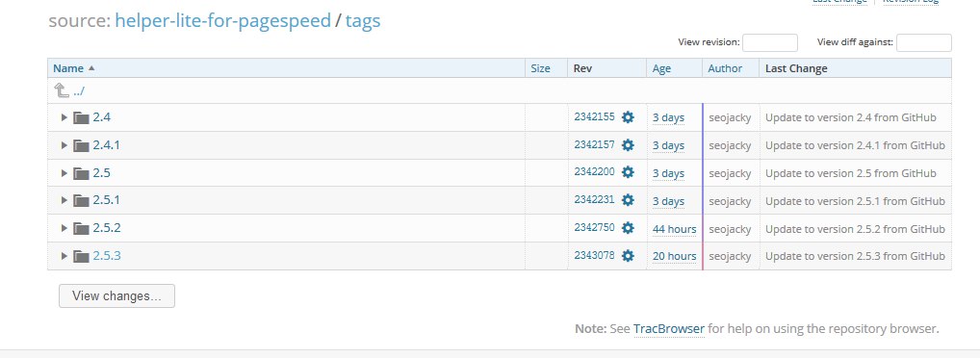Select 'Update to version 2.4.1 from GitHub' text

pos(855,145)
